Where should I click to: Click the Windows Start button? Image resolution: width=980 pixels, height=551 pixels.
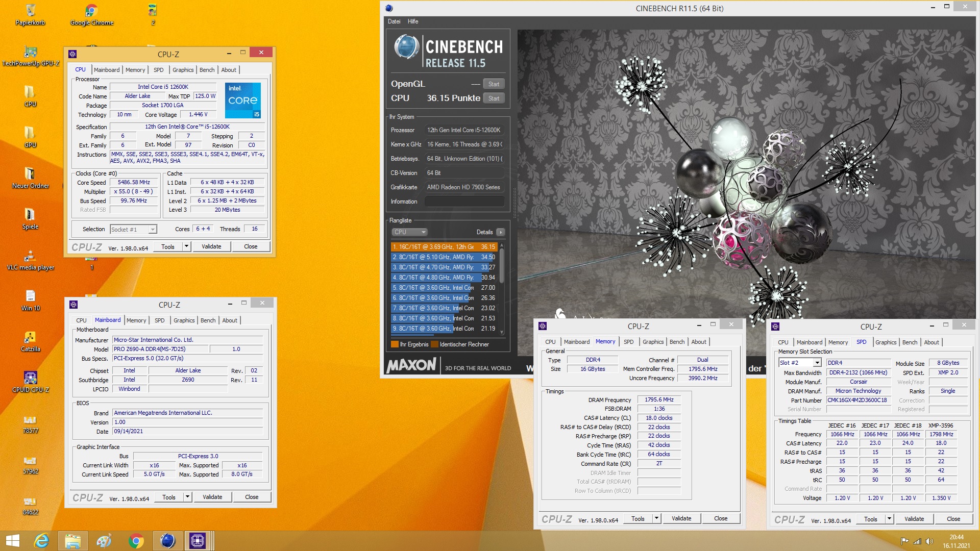point(13,541)
